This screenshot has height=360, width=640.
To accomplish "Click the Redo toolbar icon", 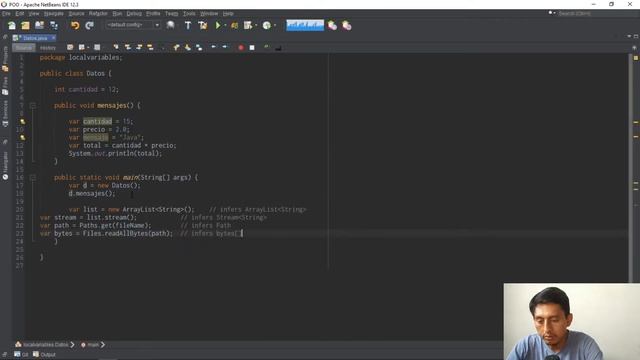I will (89, 25).
